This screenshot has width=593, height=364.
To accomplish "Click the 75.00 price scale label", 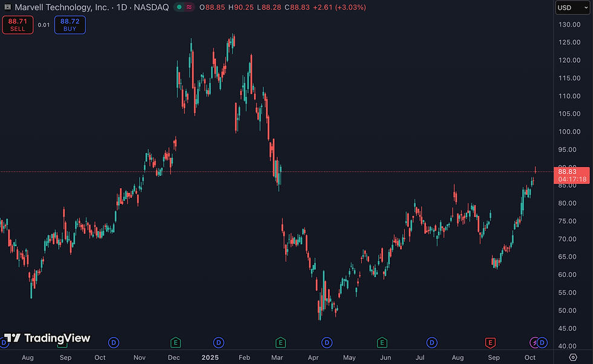I will coord(568,221).
